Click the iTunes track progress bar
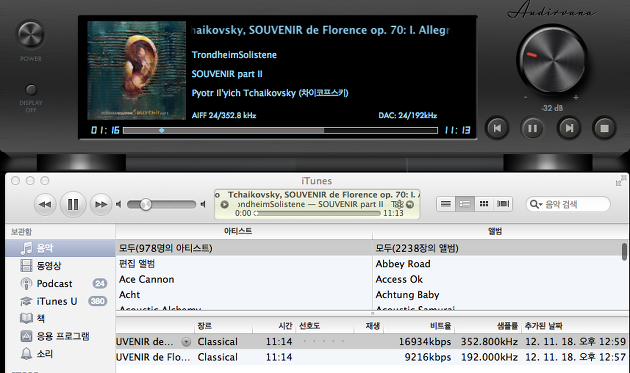Viewport: 630px width, 373px height. (318, 213)
